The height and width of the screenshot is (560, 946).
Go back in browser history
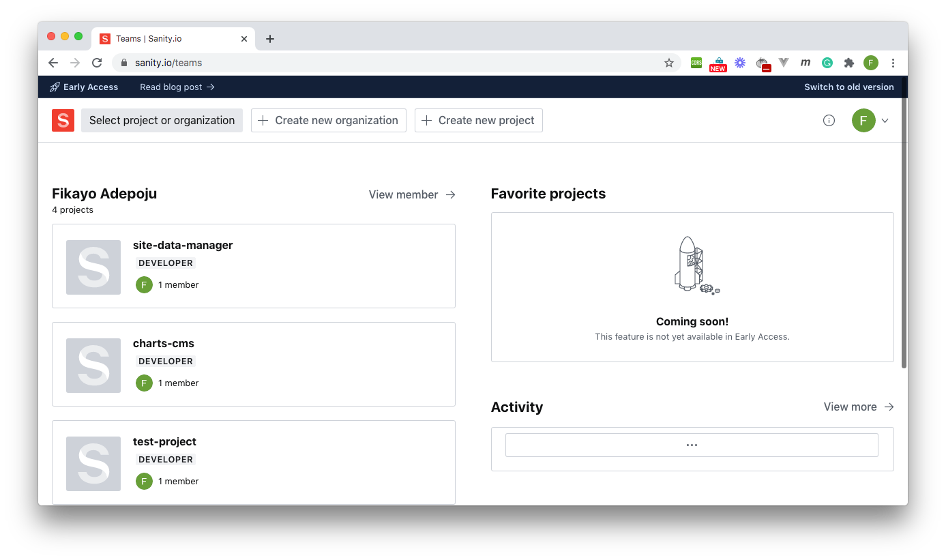pos(53,63)
